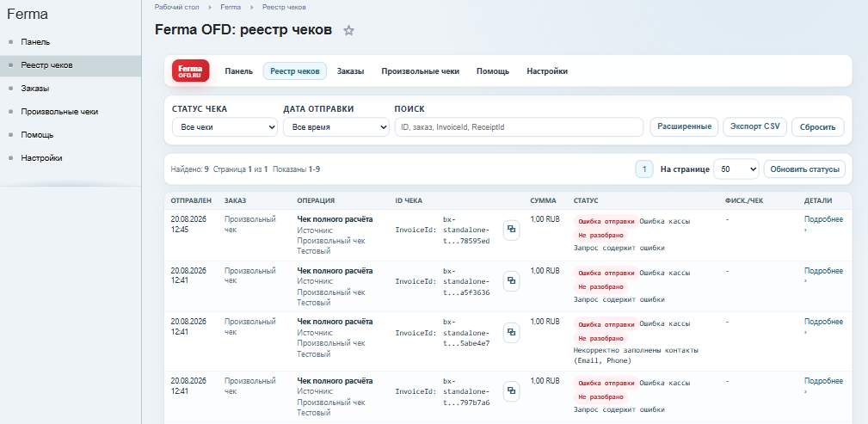Open the На странице count dropdown
Image resolution: width=868 pixels, height=424 pixels.
736,169
